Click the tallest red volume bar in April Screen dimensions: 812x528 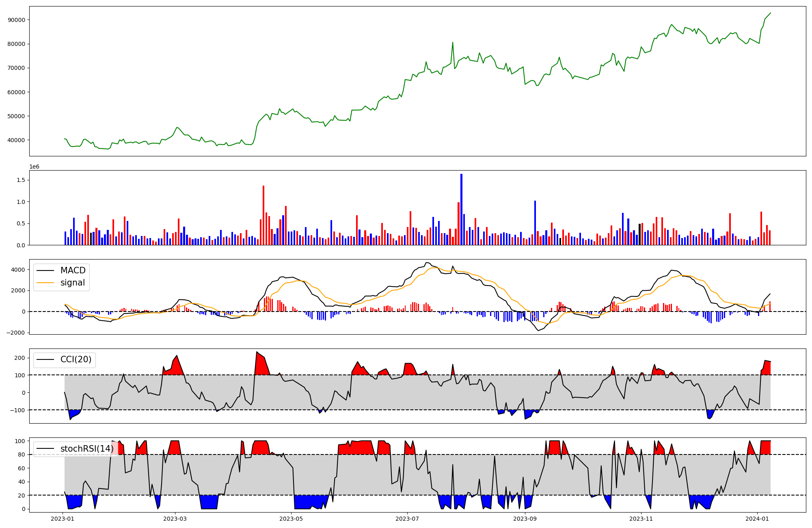(263, 215)
